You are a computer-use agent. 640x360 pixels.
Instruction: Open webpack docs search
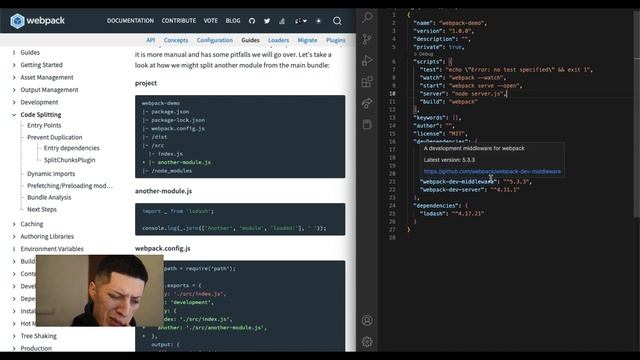337,21
